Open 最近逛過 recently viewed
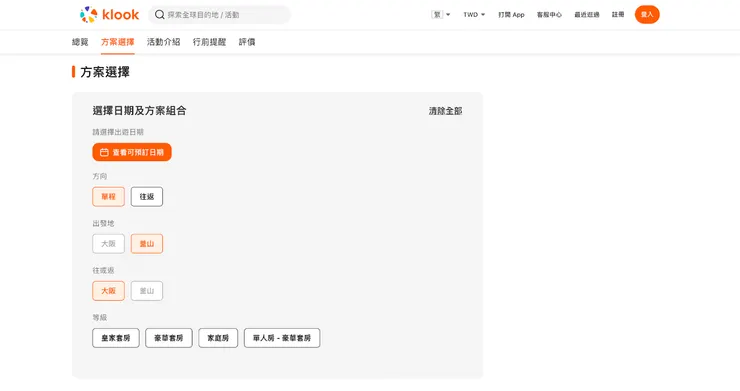Screen dimensions: 740x391 (587, 15)
